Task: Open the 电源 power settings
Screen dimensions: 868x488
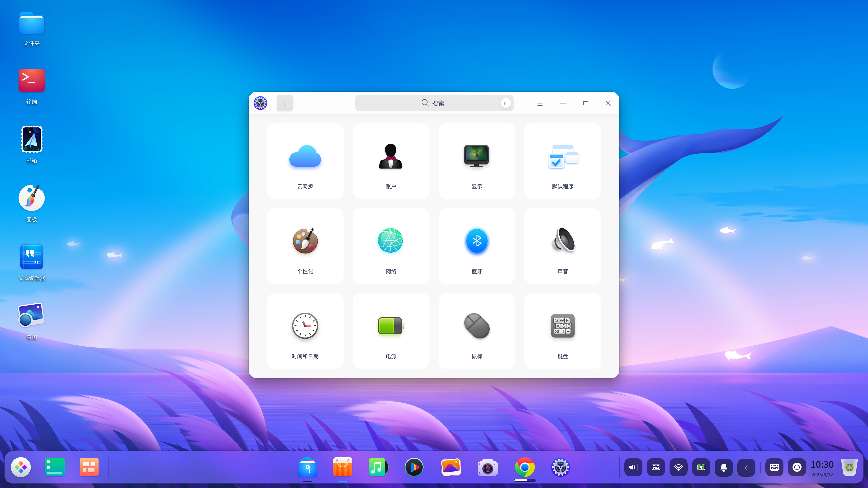Action: (391, 331)
